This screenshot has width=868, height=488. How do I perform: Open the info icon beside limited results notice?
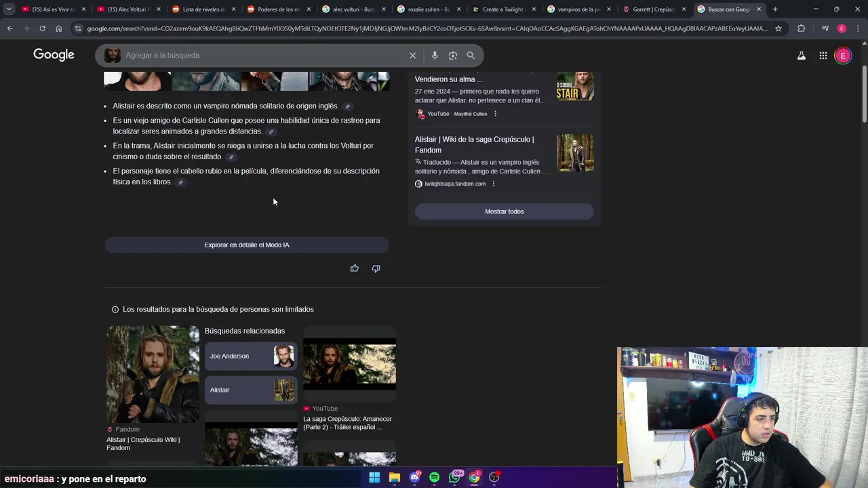(115, 310)
